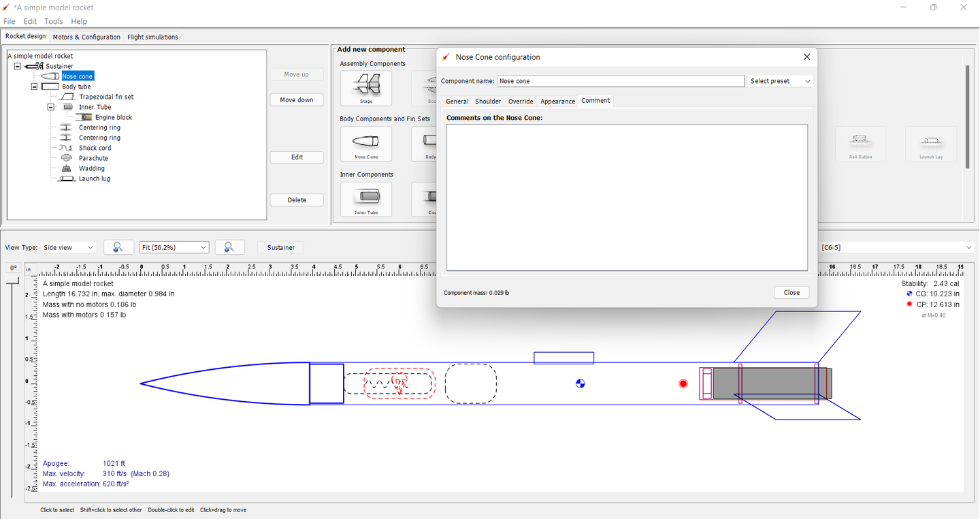Add a new Nose Cone component

tap(366, 144)
